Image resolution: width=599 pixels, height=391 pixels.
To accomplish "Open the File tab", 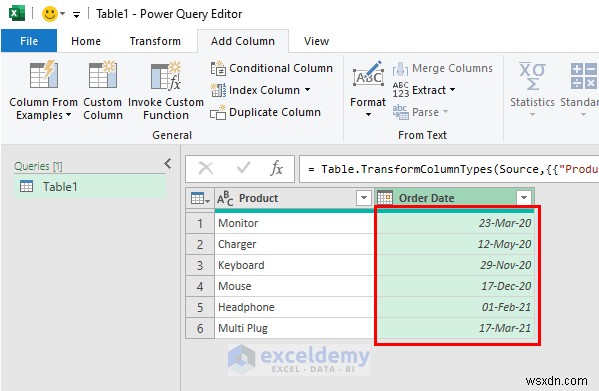I will (29, 41).
